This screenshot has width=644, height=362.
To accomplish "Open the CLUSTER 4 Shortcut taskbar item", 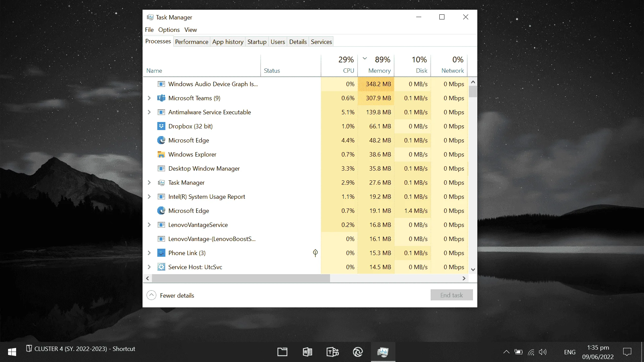I will (x=80, y=349).
